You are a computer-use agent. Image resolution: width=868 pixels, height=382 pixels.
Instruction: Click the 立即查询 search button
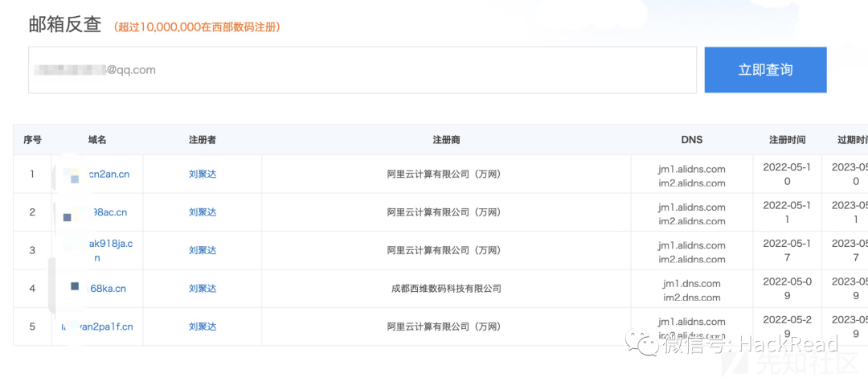[765, 70]
